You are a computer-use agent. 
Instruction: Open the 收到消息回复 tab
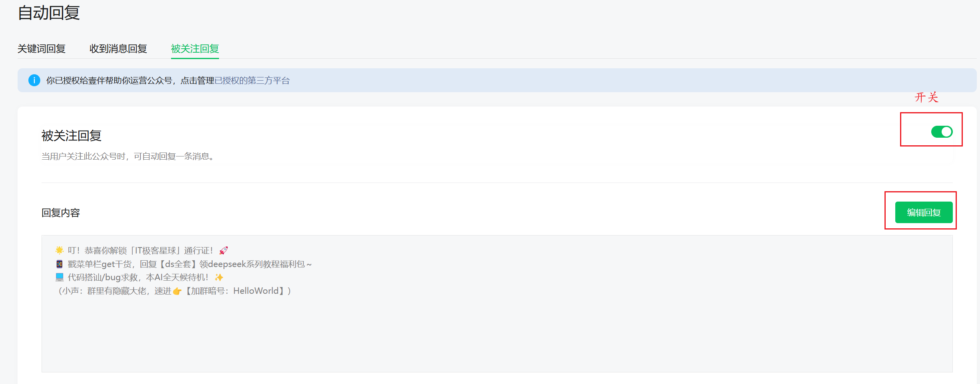tap(118, 49)
